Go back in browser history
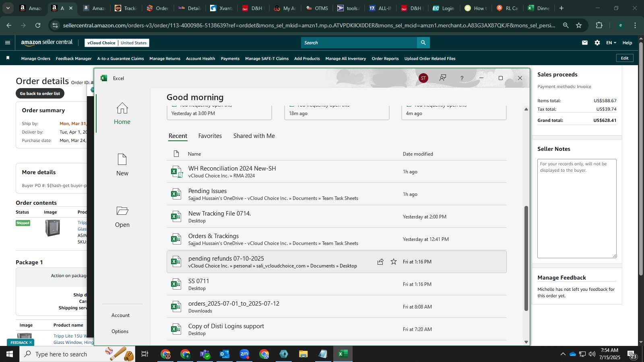644x362 pixels. (x=9, y=25)
